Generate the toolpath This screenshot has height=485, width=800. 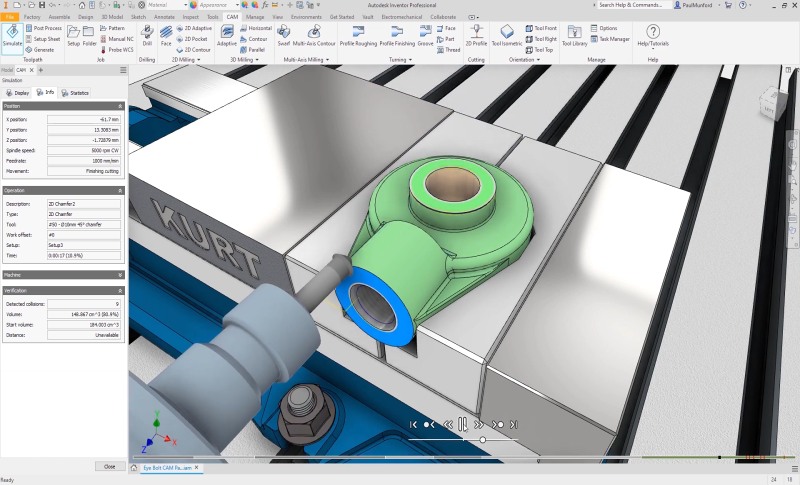click(40, 49)
